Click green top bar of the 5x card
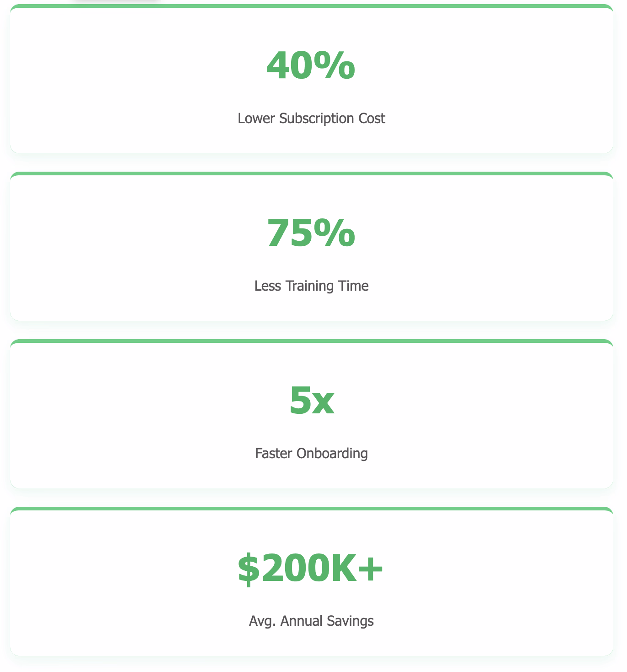Viewport: 627px width, 672px height. click(x=311, y=341)
